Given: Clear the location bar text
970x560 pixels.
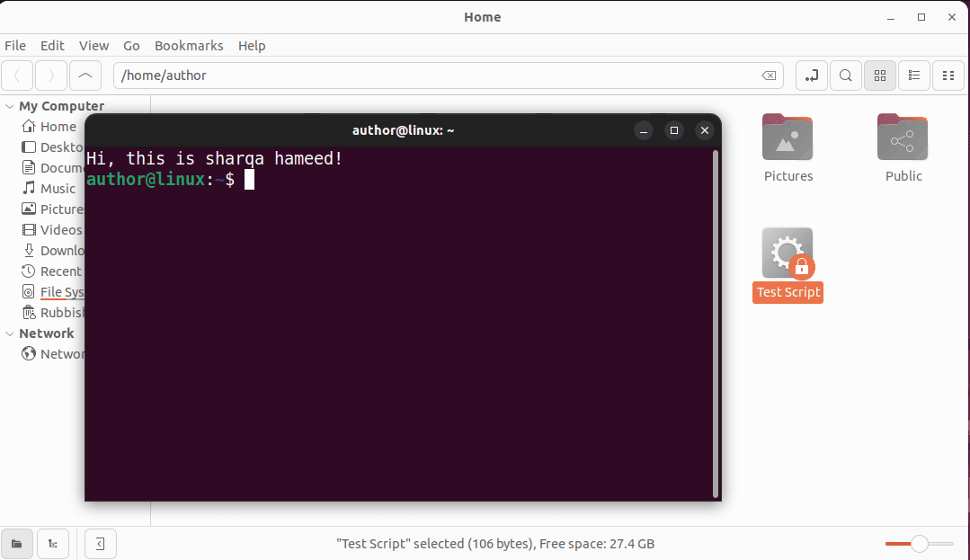Looking at the screenshot, I should point(769,76).
